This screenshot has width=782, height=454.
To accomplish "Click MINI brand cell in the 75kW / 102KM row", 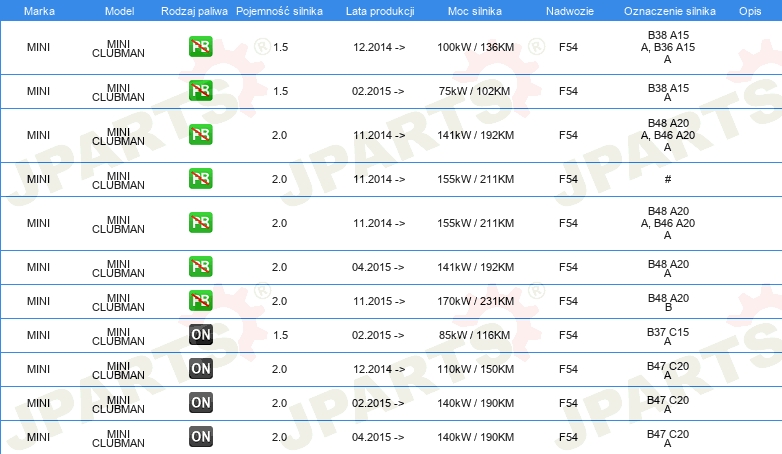I will click(x=38, y=91).
